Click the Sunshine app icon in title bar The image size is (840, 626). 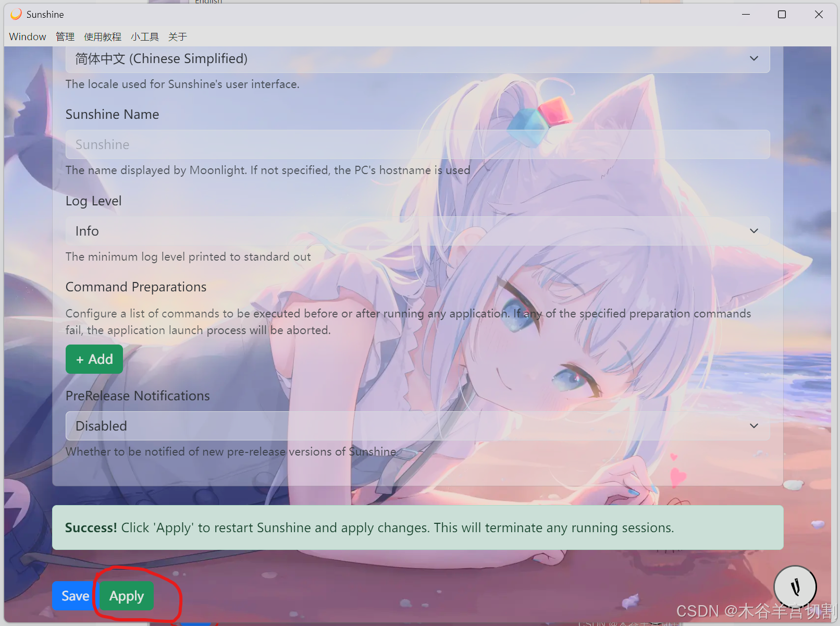point(16,14)
